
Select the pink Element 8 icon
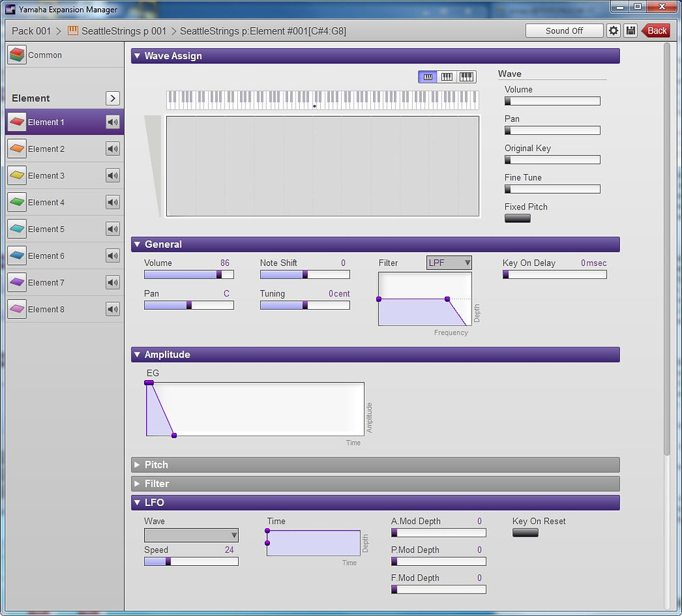pyautogui.click(x=17, y=309)
